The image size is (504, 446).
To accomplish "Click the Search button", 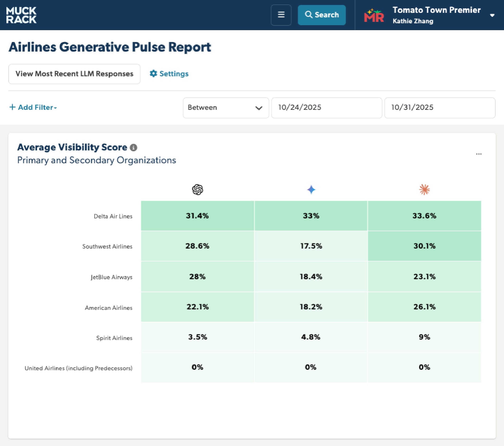I will click(321, 15).
